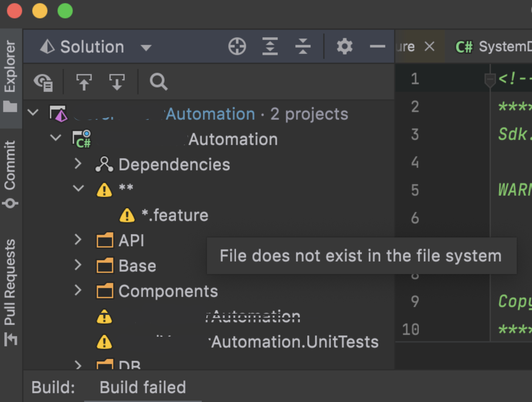Select the *.feature missing file item

pyautogui.click(x=175, y=215)
